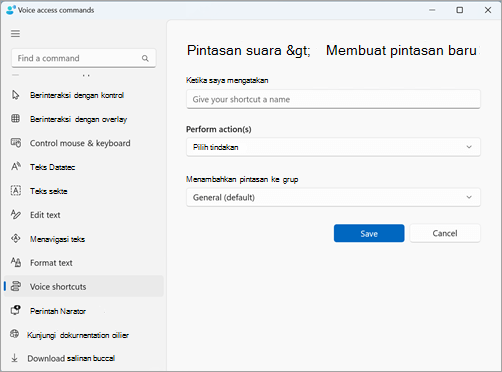This screenshot has width=502, height=372.
Task: Open the Pilih tindakan dropdown
Action: click(x=333, y=147)
